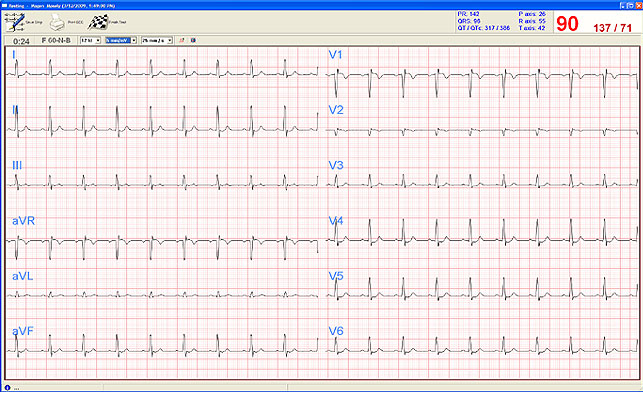Screen dimensions: 643x394
Task: Open the lead count dropdown
Action: click(x=90, y=41)
